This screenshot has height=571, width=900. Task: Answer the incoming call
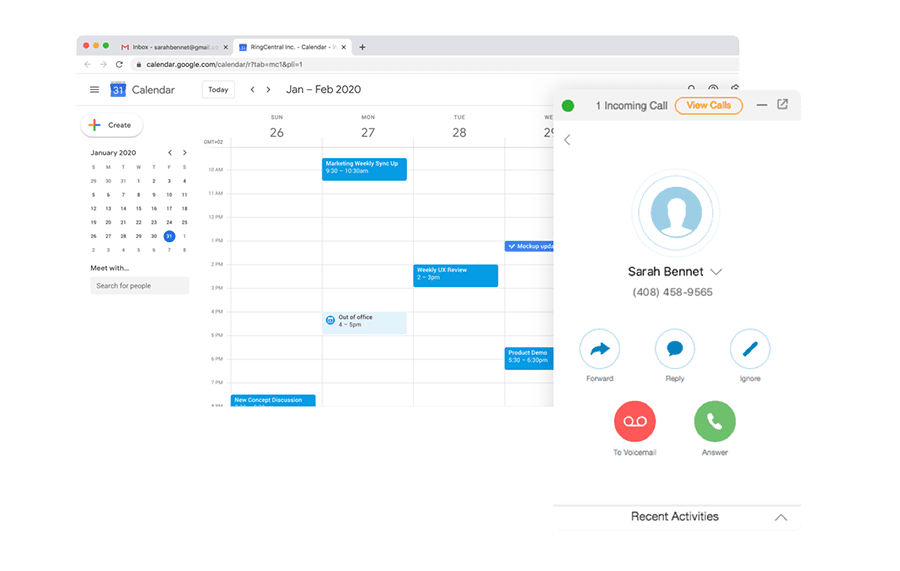click(x=715, y=421)
